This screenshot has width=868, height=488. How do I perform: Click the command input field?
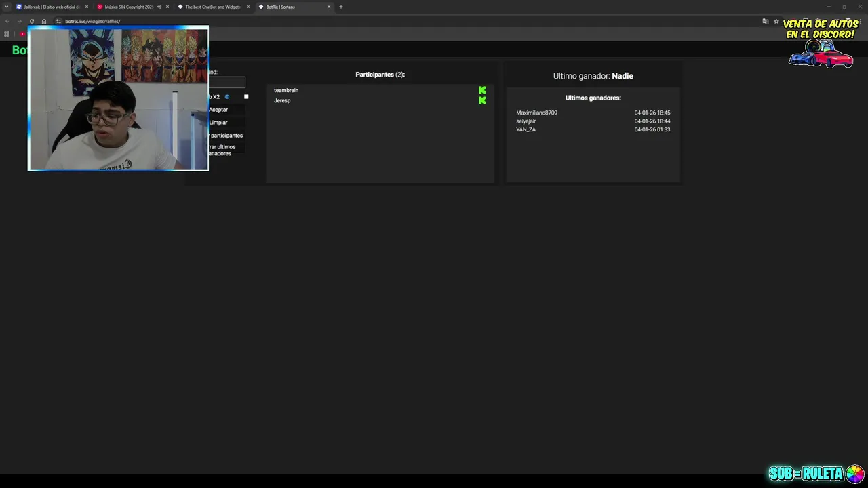226,82
